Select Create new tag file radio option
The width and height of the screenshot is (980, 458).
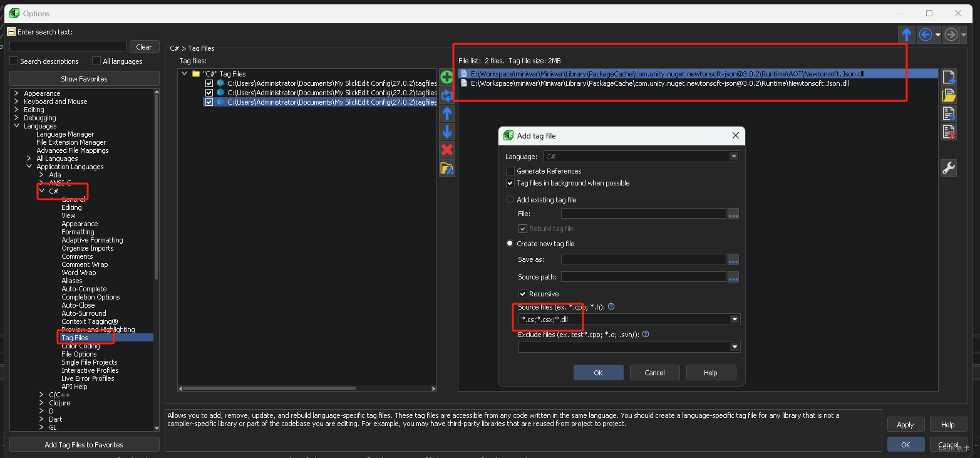510,244
